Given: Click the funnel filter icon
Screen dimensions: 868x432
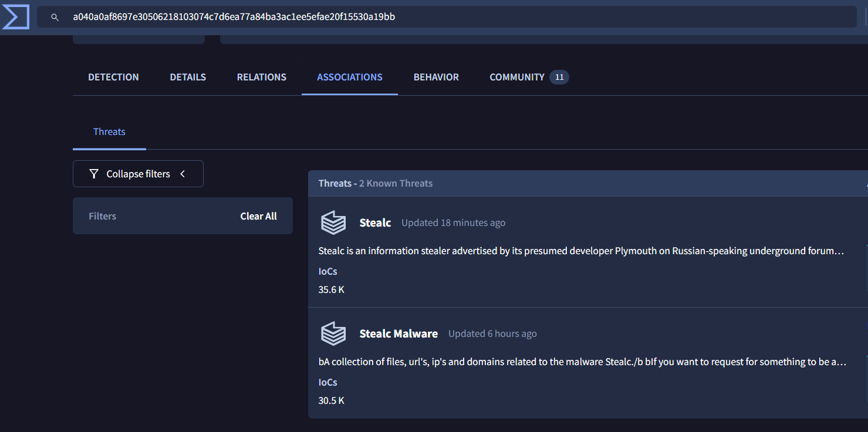Looking at the screenshot, I should [94, 174].
